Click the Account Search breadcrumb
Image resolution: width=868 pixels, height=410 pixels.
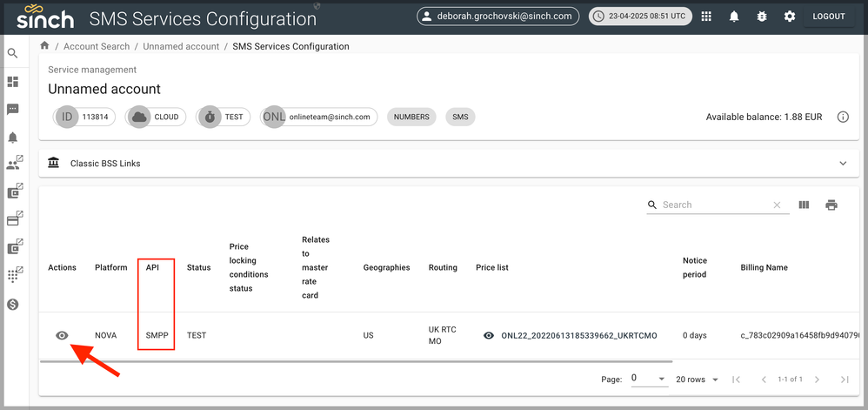tap(97, 46)
